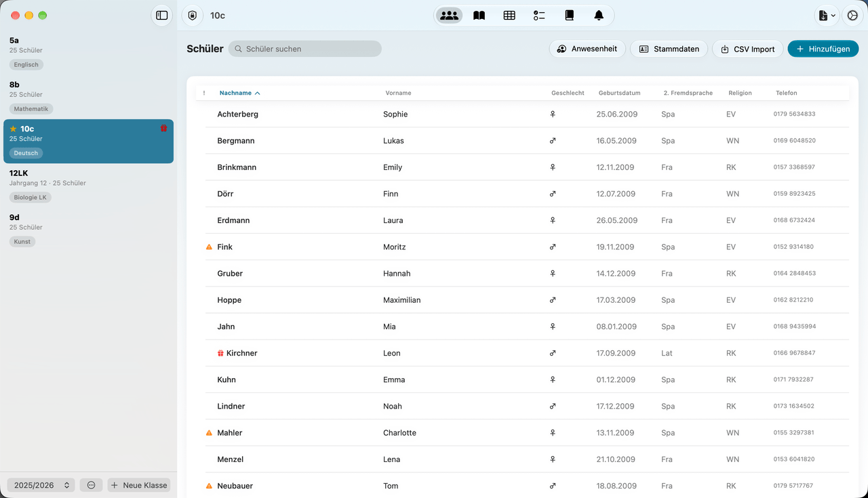
Task: Click the ellipsis more-options button
Action: click(92, 485)
